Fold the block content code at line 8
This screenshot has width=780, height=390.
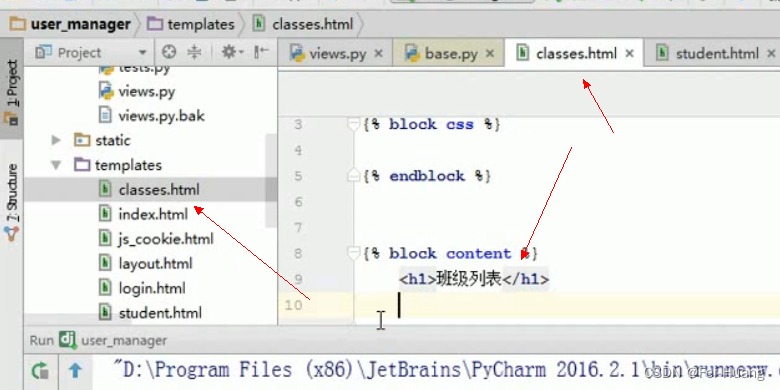[353, 254]
